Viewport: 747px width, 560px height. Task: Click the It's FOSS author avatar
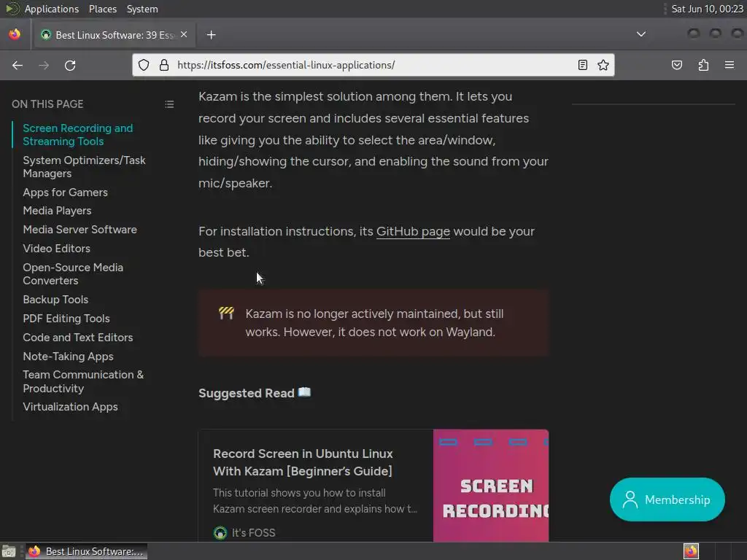click(x=220, y=533)
